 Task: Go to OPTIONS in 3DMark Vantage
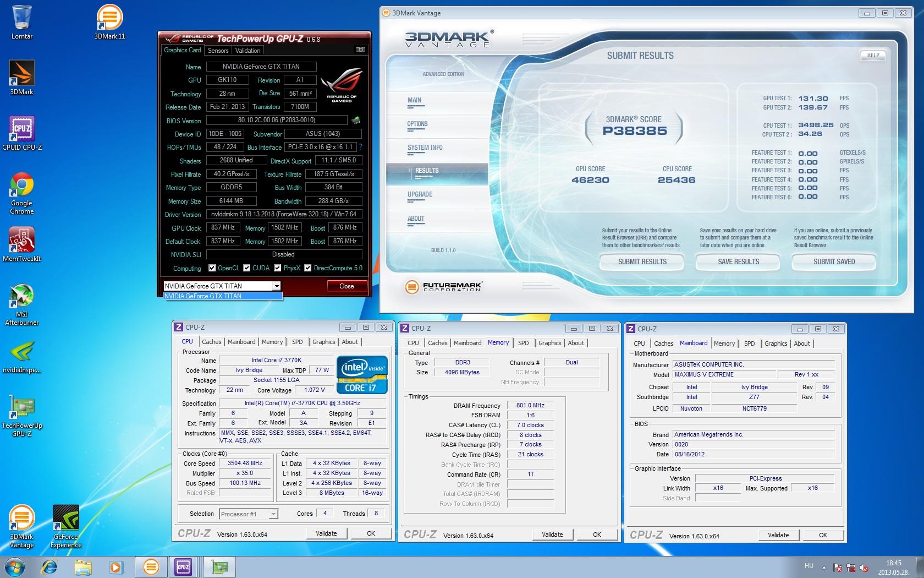pos(417,124)
